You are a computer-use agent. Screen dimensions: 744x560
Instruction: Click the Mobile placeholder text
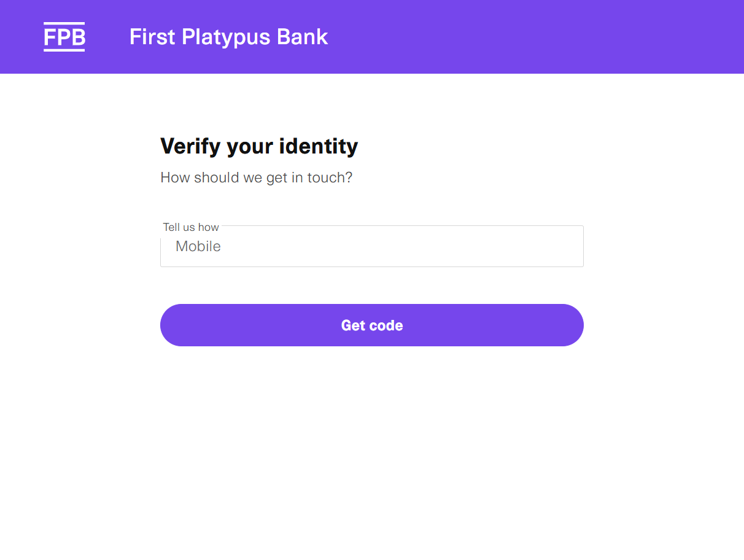coord(198,246)
